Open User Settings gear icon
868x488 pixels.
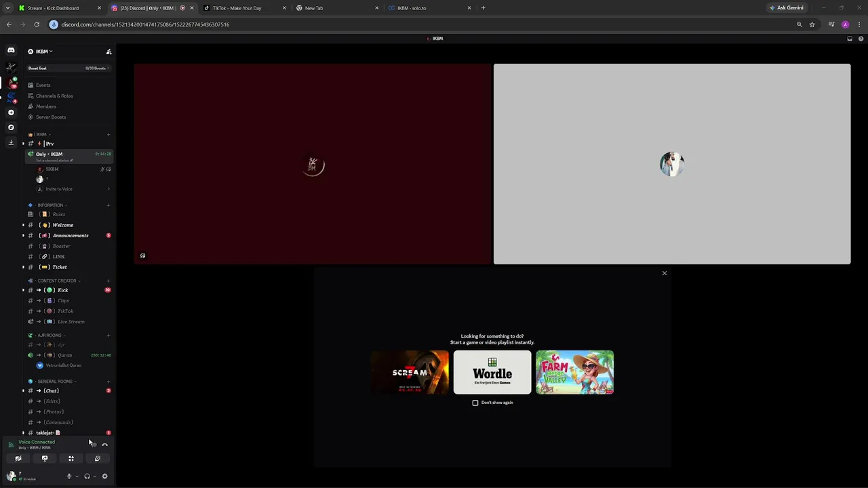pyautogui.click(x=104, y=476)
